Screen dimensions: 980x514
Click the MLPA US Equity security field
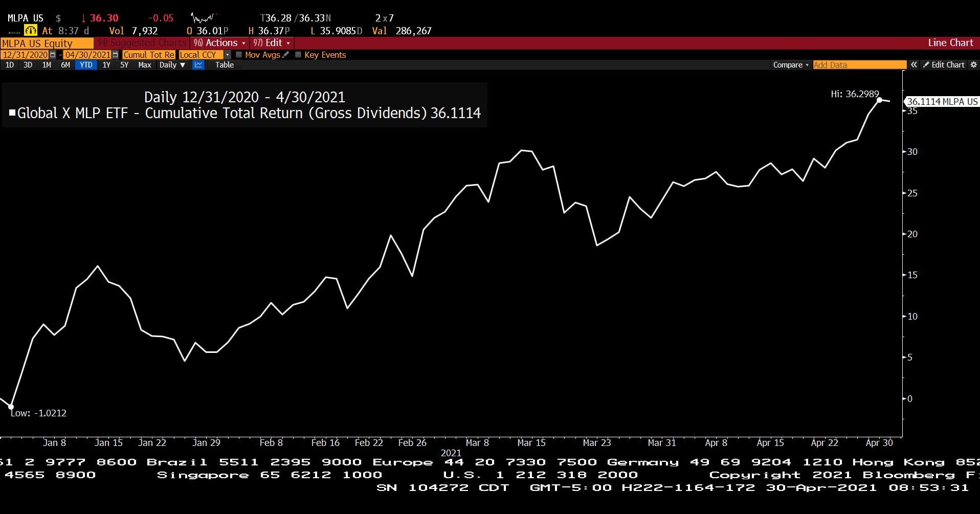click(x=47, y=43)
